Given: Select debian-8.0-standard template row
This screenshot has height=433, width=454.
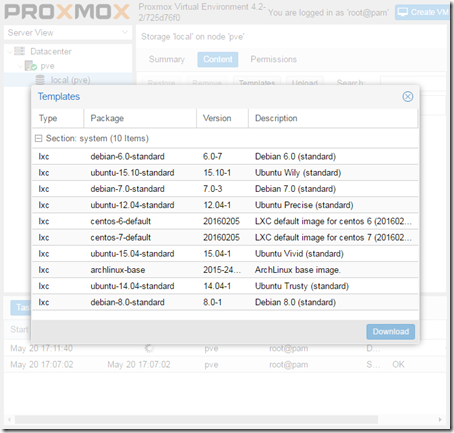Looking at the screenshot, I should (225, 302).
